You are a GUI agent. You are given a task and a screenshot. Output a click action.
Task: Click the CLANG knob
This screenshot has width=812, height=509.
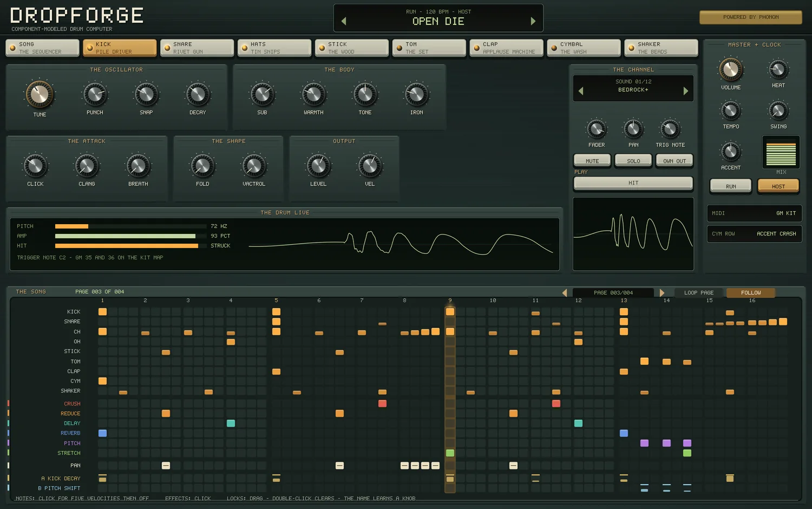[87, 166]
